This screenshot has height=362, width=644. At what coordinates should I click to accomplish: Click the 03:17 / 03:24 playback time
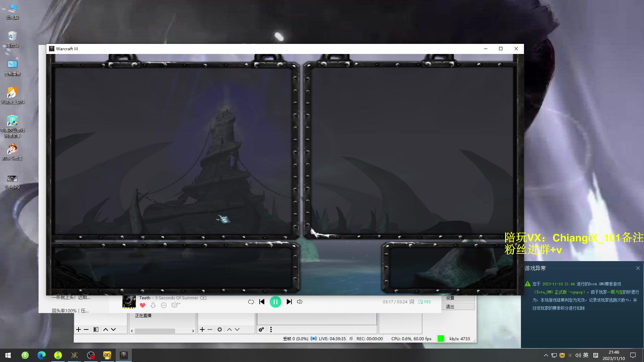395,302
